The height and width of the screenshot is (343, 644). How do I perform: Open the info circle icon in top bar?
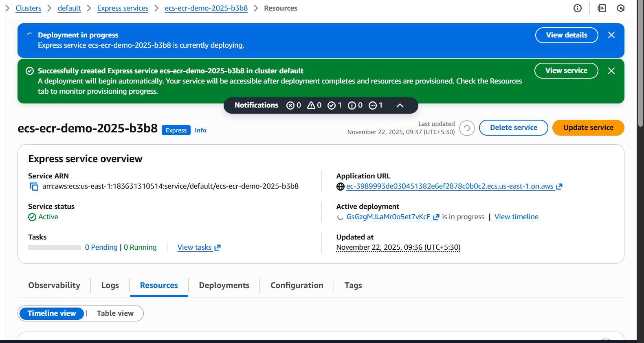pos(578,8)
